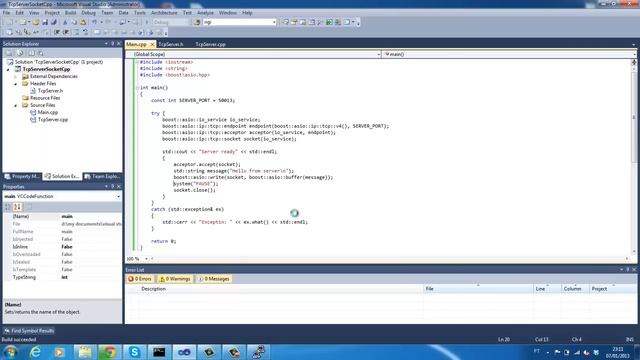
Task: Pin the Solution Explorer panel
Action: [113, 44]
